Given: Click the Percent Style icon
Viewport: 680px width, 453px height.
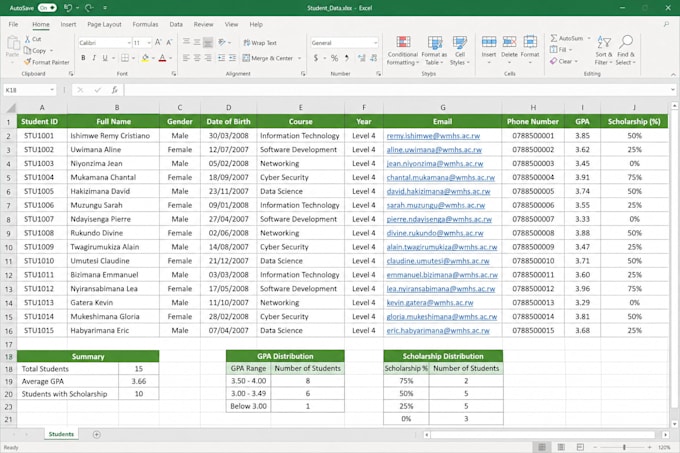Looking at the screenshot, I should [334, 58].
